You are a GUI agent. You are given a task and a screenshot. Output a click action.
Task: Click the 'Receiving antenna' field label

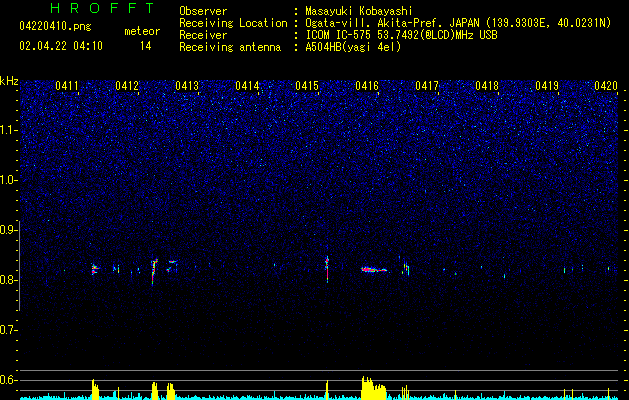pos(230,47)
